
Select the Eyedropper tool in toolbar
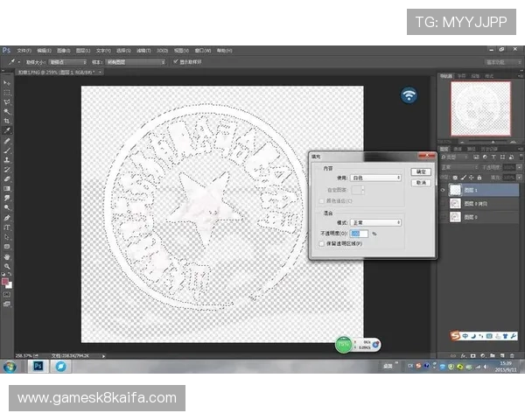coord(7,130)
